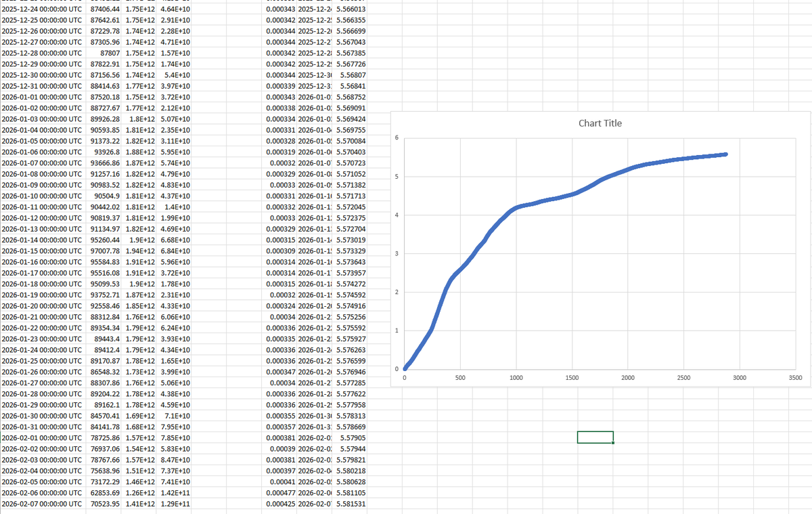Select price cell 87642.61

105,21
